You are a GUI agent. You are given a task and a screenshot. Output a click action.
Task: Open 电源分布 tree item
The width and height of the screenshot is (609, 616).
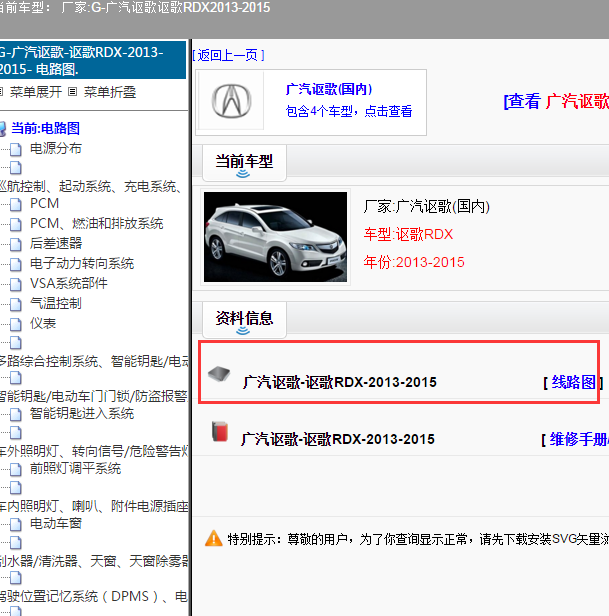(56, 148)
